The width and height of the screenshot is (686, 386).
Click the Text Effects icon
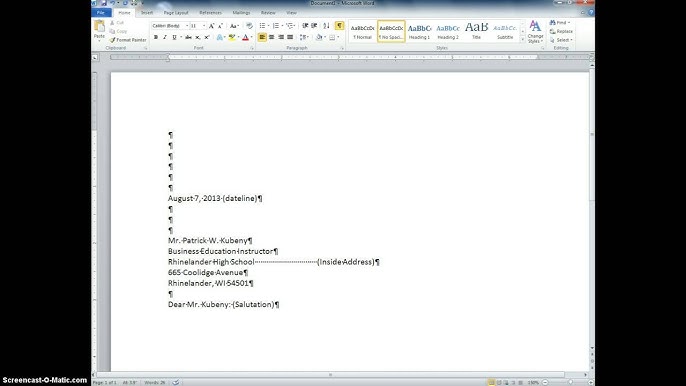220,38
